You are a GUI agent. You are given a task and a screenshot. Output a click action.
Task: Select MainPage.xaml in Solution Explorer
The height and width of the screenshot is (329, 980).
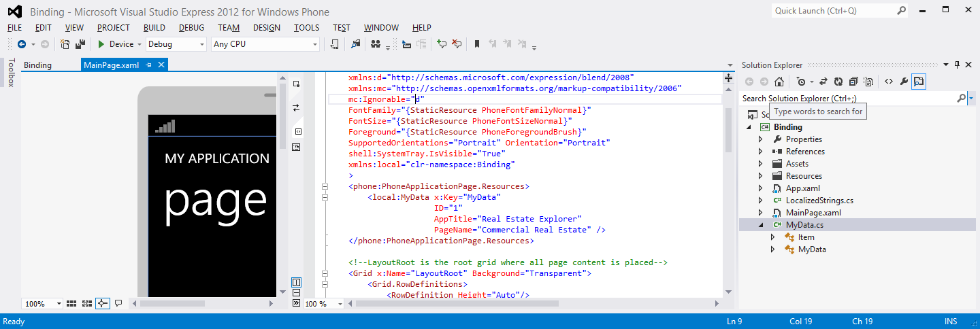coord(813,213)
